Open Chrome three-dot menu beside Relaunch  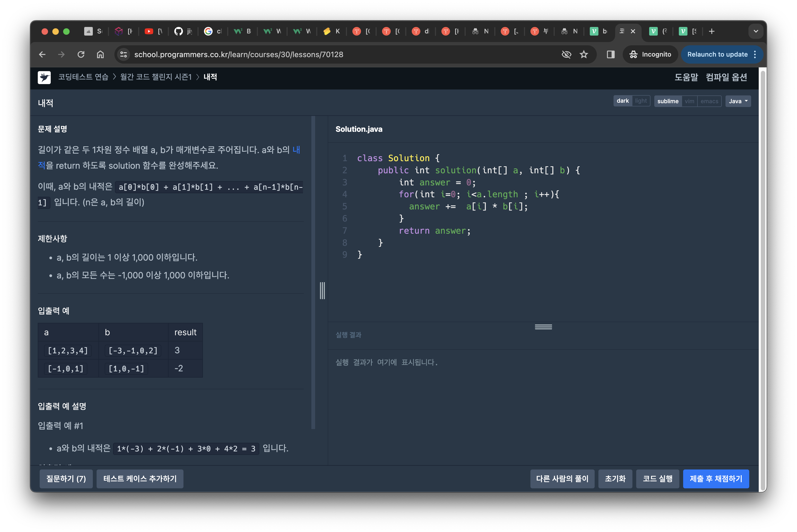click(755, 54)
